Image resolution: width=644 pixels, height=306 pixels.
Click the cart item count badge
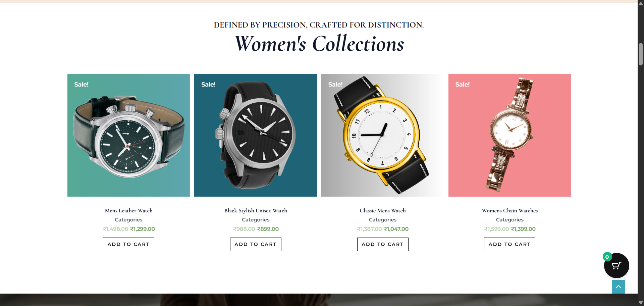(607, 257)
